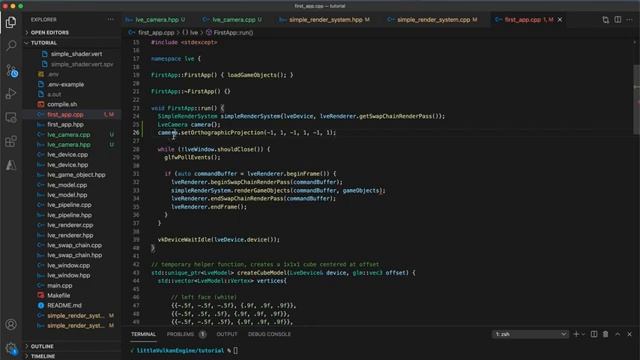Open the Accounts menu icon
Screen dimensions: 640x360
click(11, 324)
